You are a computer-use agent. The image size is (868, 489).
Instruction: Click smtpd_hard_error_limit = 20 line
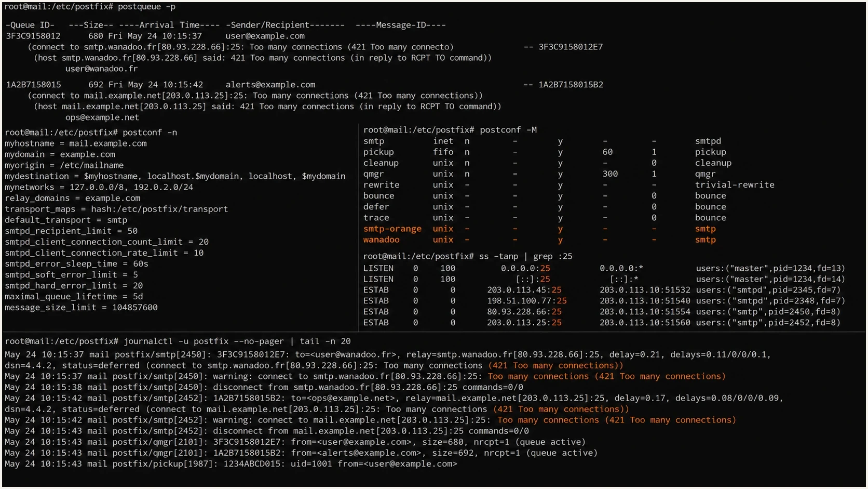coord(74,285)
